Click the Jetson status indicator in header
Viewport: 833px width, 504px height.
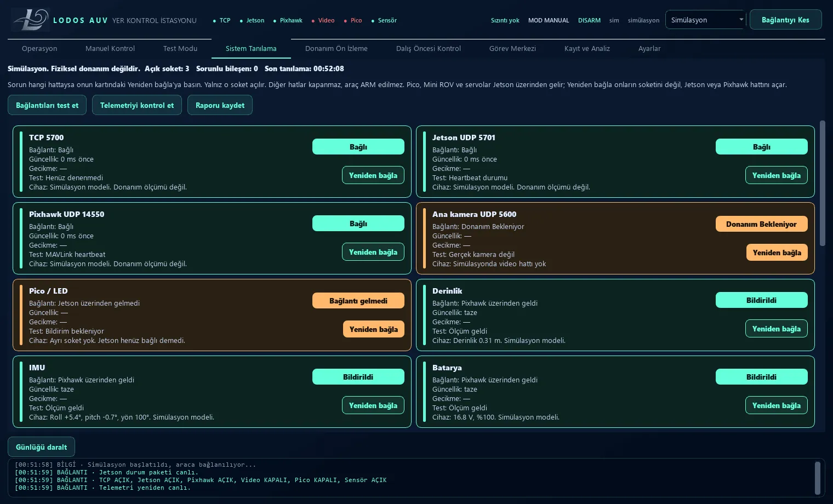[x=252, y=20]
